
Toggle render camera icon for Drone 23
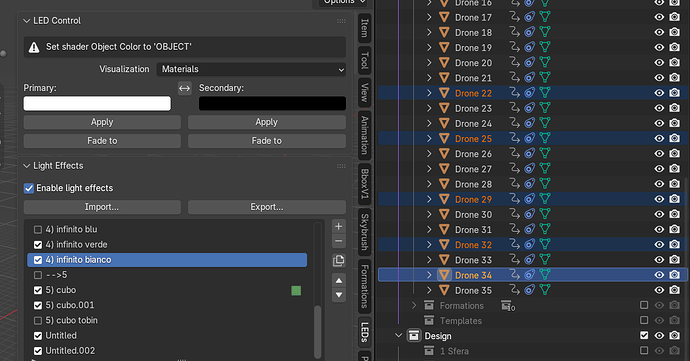pyautogui.click(x=674, y=108)
